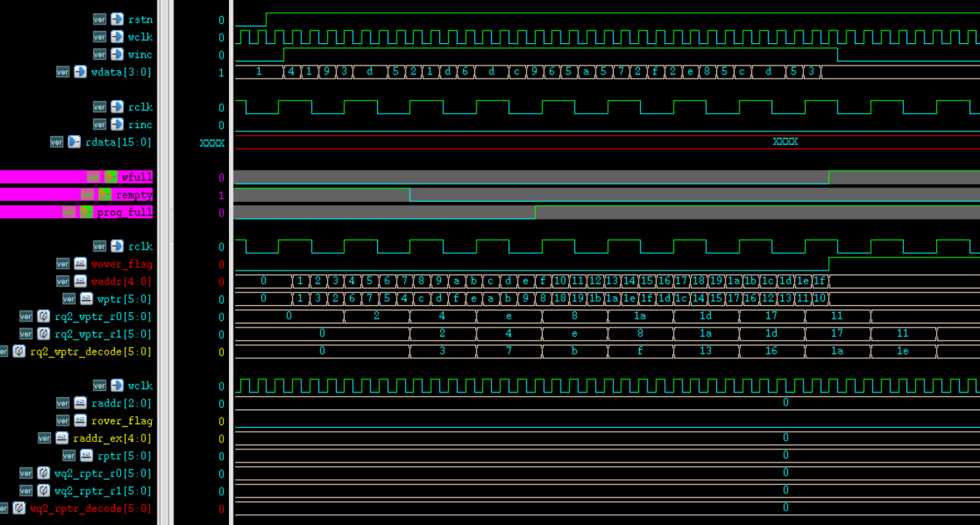Image resolution: width=980 pixels, height=525 pixels.
Task: Click the wire icon next to wq2_rptr_r0[5:0]
Action: [x=43, y=473]
